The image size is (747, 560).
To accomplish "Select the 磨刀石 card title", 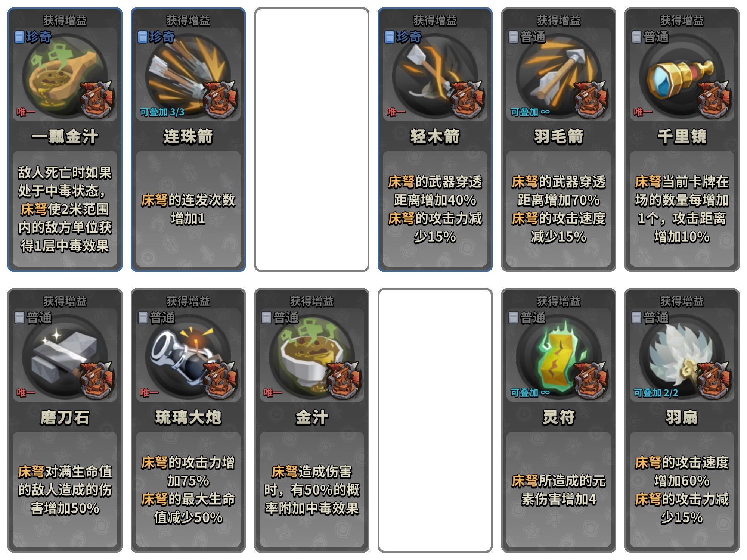I will coord(65,417).
